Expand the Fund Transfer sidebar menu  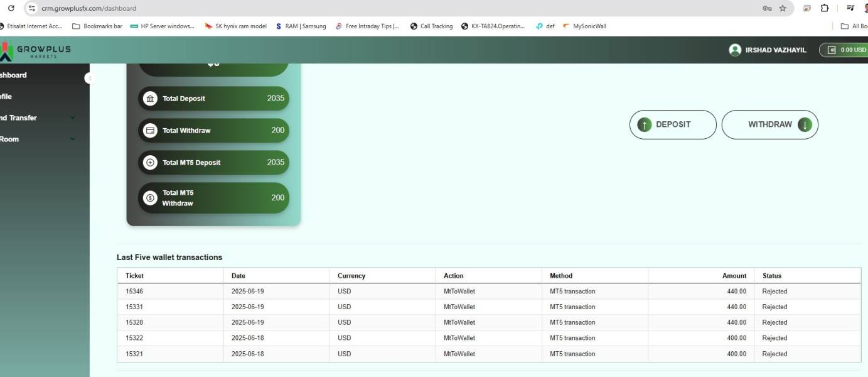point(19,118)
